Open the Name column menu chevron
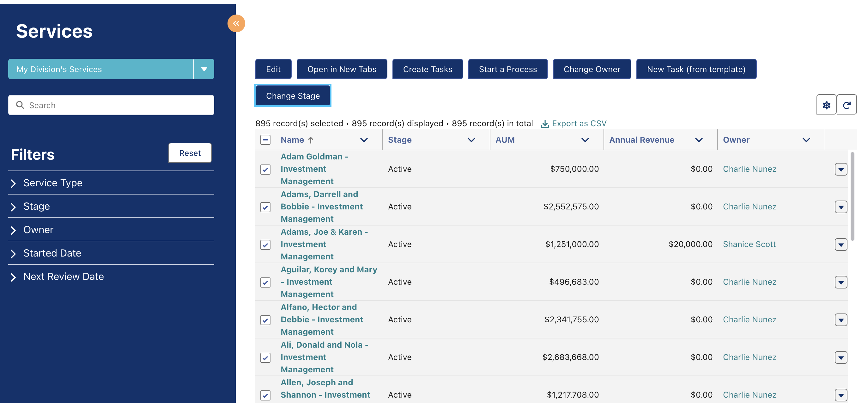This screenshot has width=868, height=403. (364, 140)
